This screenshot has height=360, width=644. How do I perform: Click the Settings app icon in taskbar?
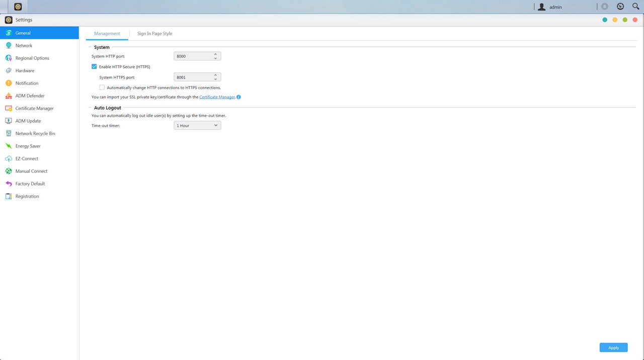tap(18, 7)
